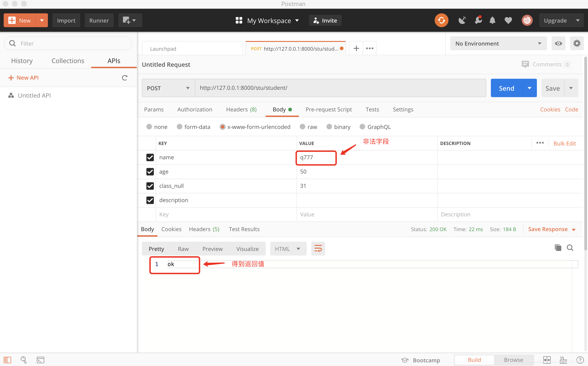
Task: Open the Save Response dropdown
Action: (x=551, y=229)
